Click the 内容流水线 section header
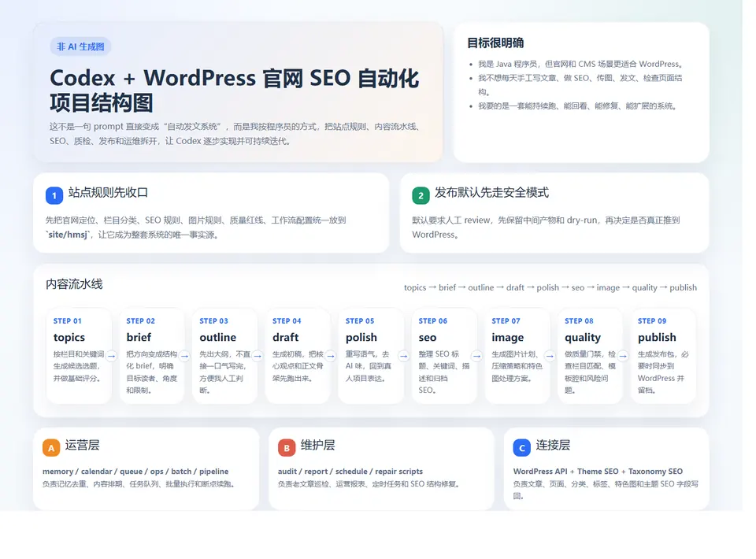Viewport: 756px width, 559px height. [x=74, y=284]
